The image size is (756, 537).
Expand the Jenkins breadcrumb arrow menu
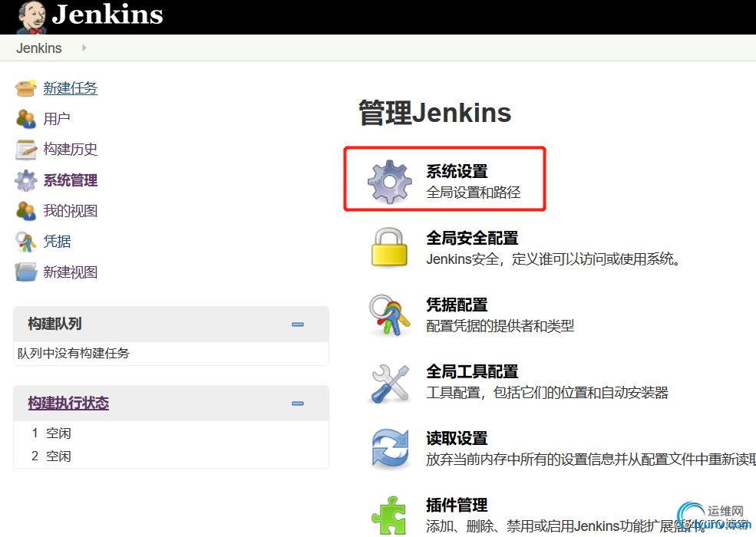tap(84, 48)
